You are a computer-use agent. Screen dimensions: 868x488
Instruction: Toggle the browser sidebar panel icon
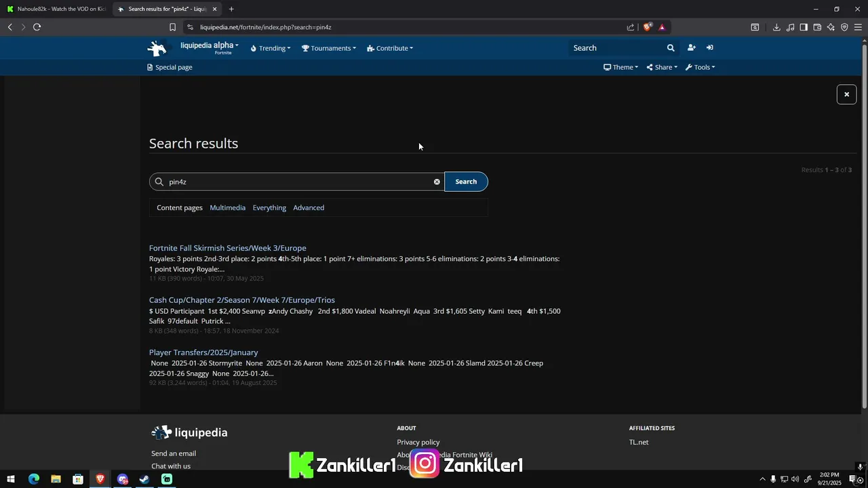pos(804,27)
